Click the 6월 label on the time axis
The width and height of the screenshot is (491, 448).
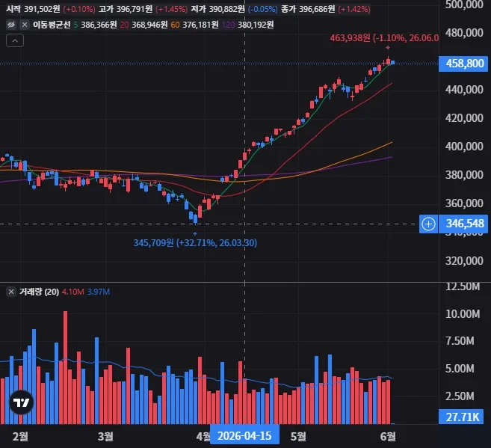[x=388, y=436]
